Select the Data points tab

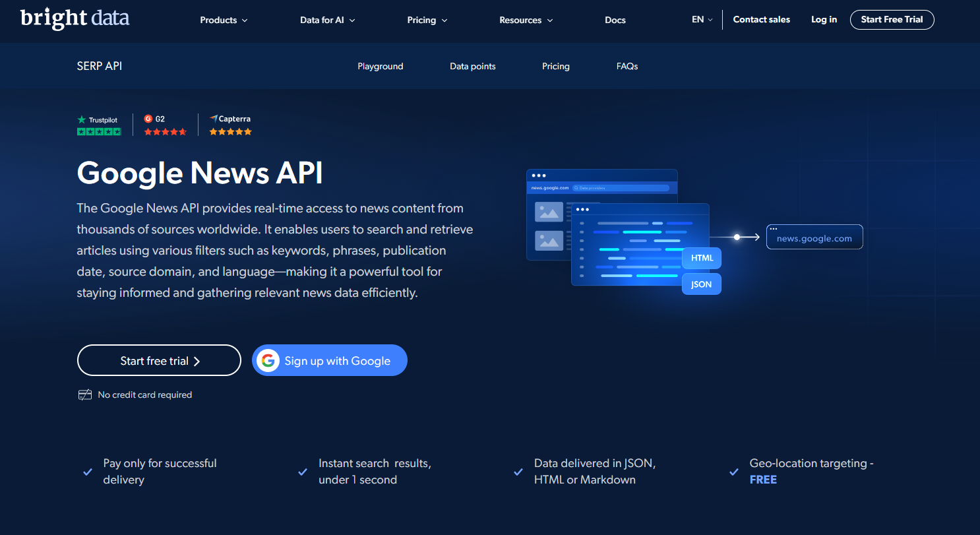pos(472,66)
